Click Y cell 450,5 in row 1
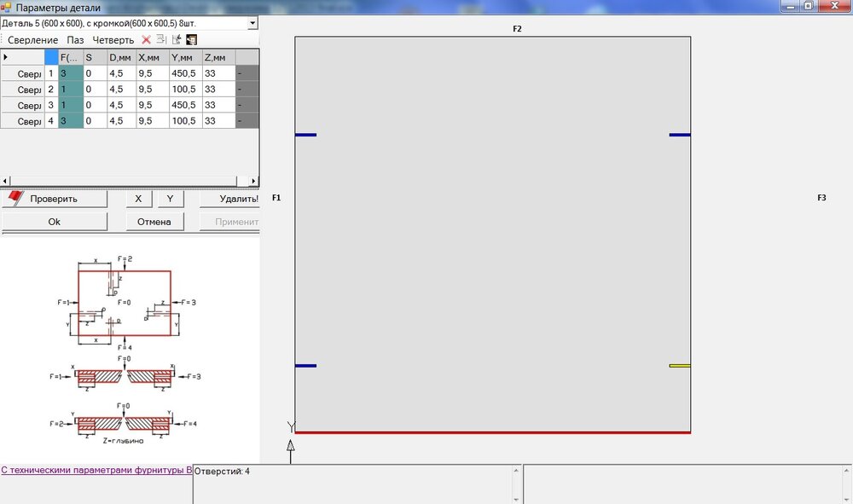Image resolution: width=853 pixels, height=504 pixels. click(185, 73)
